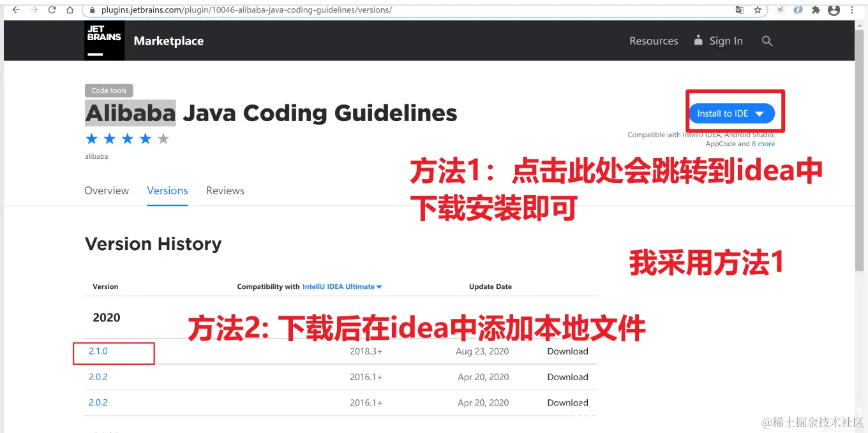Expand the Install to IDE dropdown arrow
Screen dimensions: 868x433
[x=759, y=114]
